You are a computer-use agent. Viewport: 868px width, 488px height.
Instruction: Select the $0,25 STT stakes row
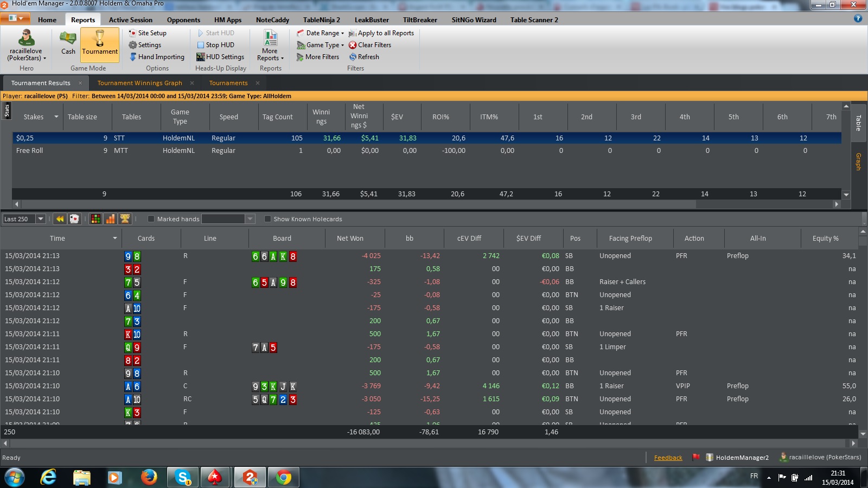(426, 138)
